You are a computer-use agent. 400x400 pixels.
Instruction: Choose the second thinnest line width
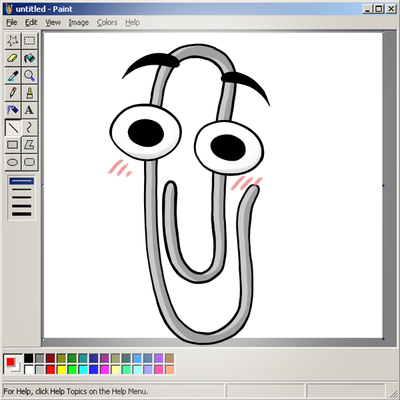click(22, 189)
